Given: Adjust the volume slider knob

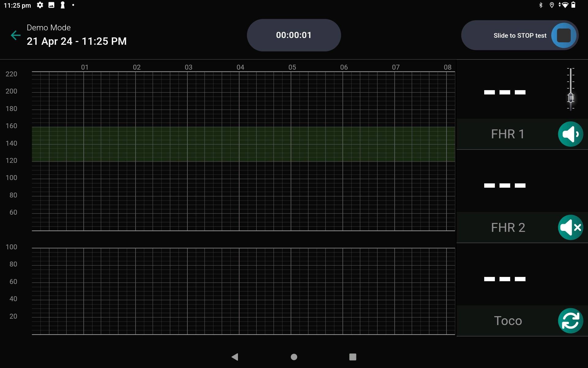Looking at the screenshot, I should (571, 98).
